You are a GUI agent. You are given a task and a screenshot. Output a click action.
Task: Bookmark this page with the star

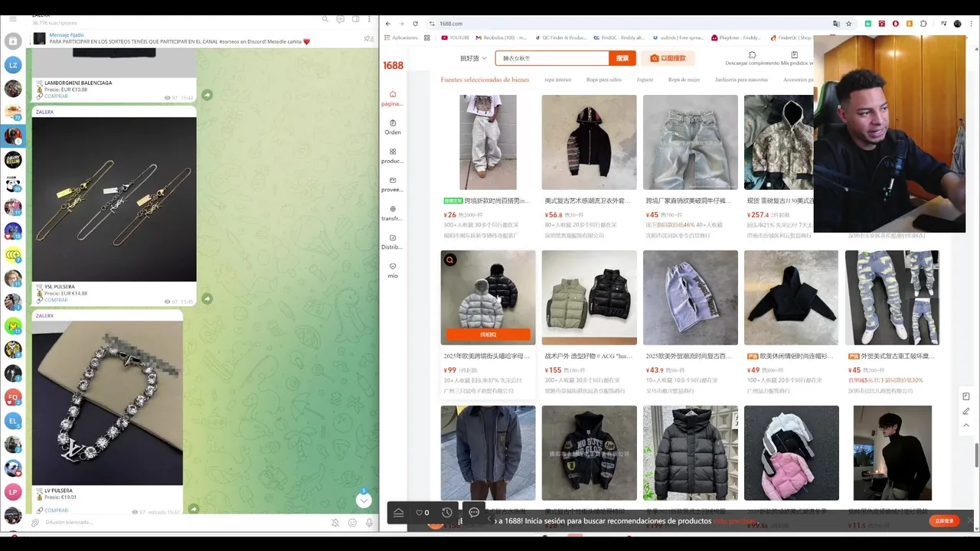[849, 24]
